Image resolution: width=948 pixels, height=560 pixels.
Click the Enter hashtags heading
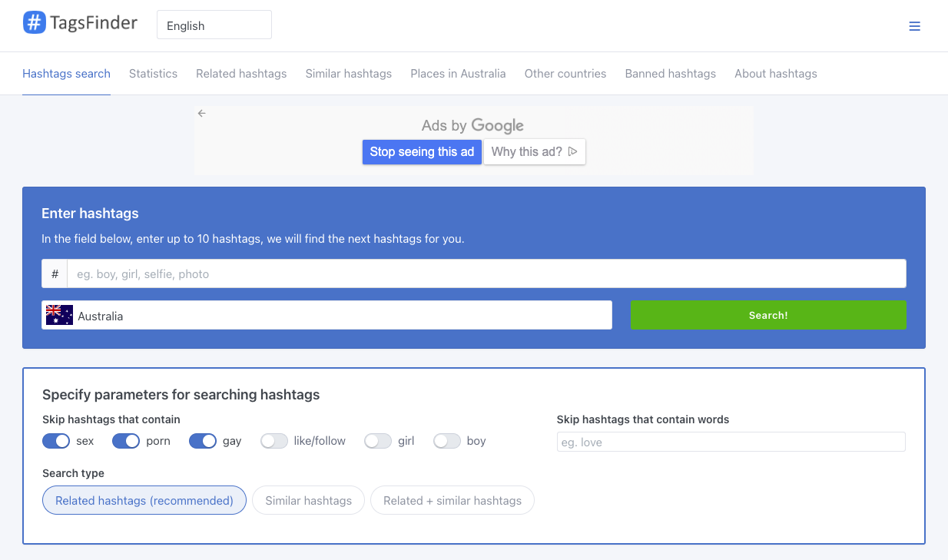pos(90,214)
